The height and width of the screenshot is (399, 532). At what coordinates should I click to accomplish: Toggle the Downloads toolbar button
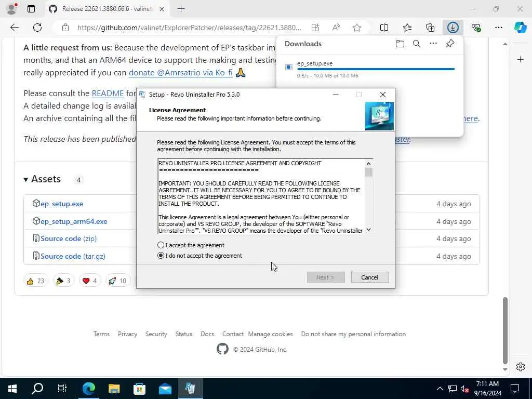(453, 28)
